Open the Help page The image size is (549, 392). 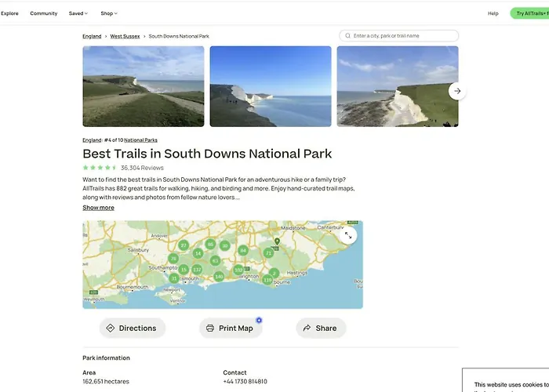493,13
